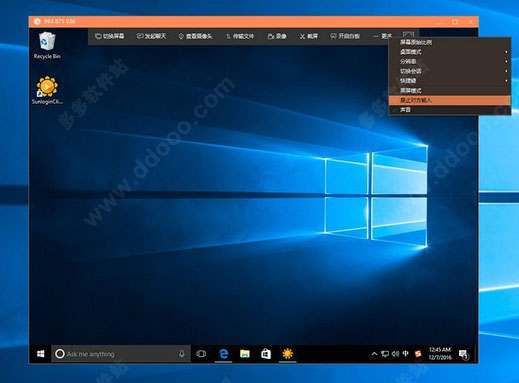Click the 中 input method indicator
Screen dimensions: 519x383
[406, 354]
